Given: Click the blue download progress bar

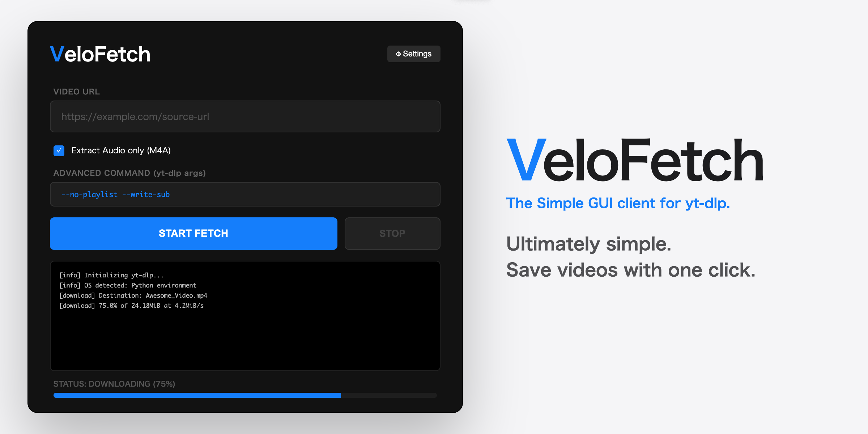Looking at the screenshot, I should click(197, 395).
